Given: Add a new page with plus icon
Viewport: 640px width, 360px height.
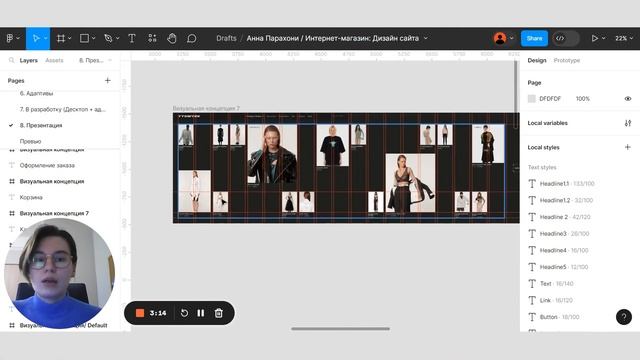Looking at the screenshot, I should (x=108, y=80).
